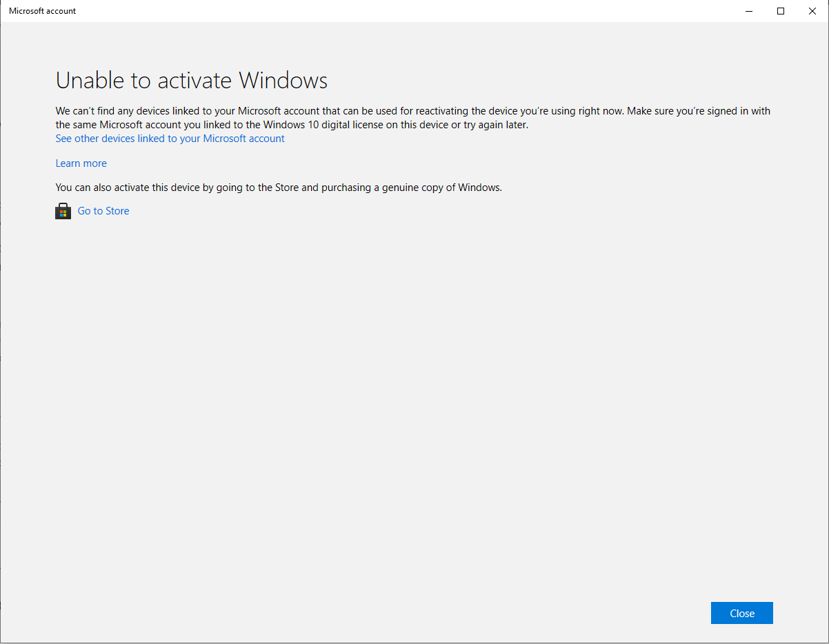829x644 pixels.
Task: Maximize the Microsoft account window
Action: (781, 11)
